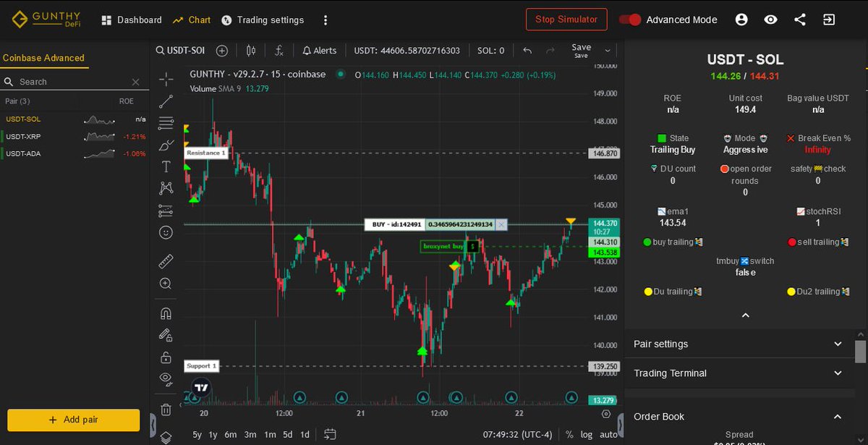This screenshot has width=868, height=445.
Task: Select the text annotation tool
Action: point(166,166)
